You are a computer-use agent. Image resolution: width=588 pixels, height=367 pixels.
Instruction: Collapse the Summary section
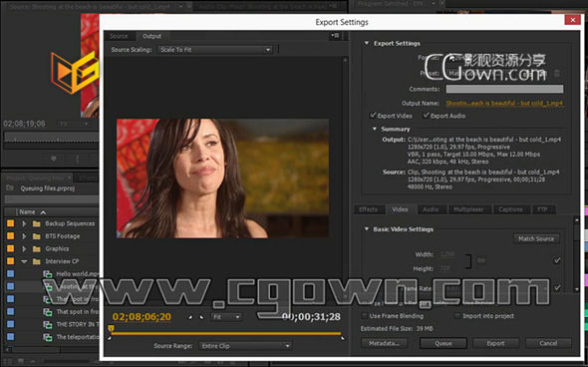[x=375, y=129]
